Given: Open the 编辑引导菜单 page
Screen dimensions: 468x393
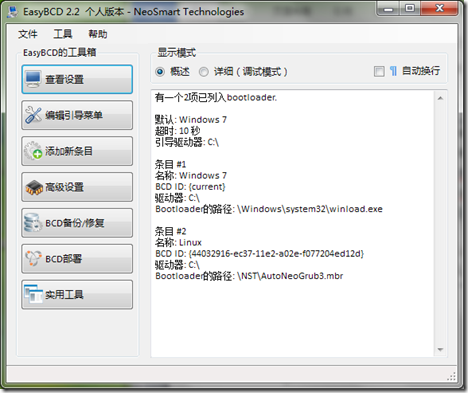Looking at the screenshot, I should [x=77, y=115].
